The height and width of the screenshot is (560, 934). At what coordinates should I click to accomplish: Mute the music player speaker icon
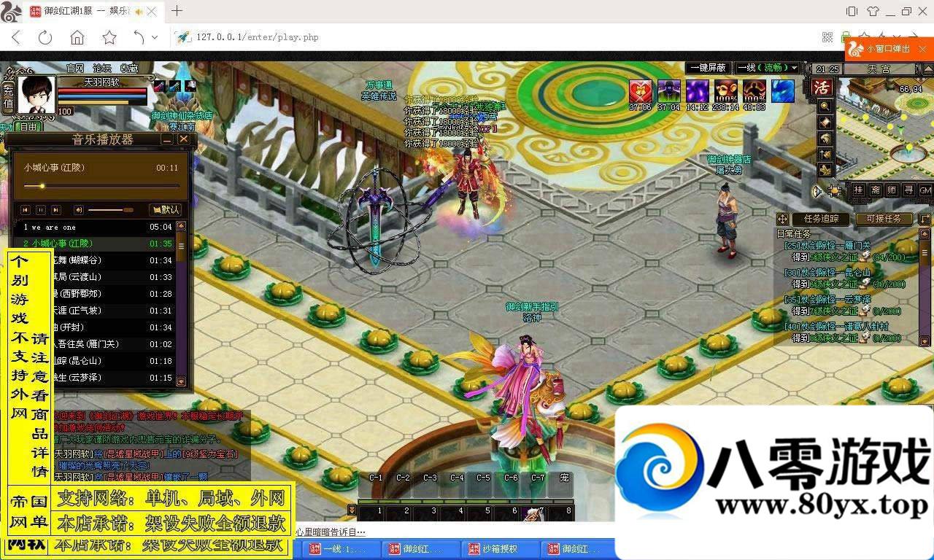pos(79,210)
